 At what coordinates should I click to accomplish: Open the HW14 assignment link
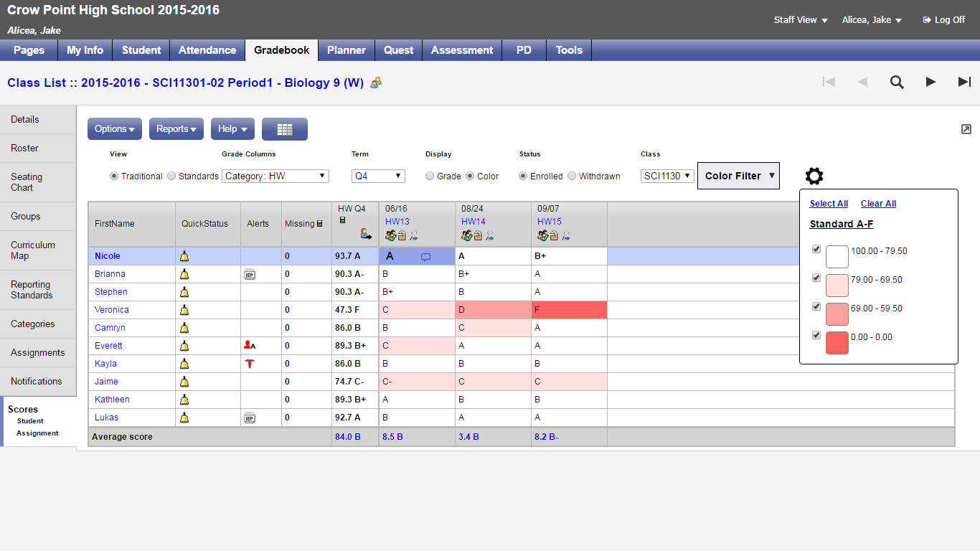tap(473, 222)
